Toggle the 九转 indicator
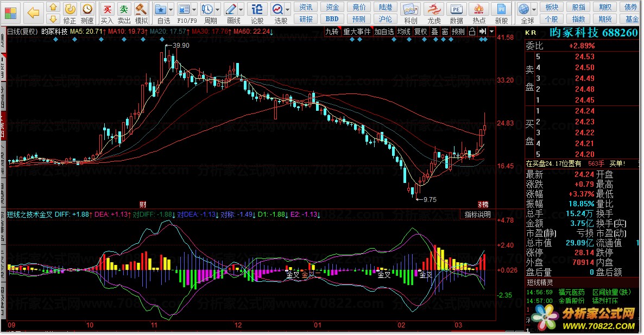This screenshot has width=644, height=335. click(x=332, y=31)
